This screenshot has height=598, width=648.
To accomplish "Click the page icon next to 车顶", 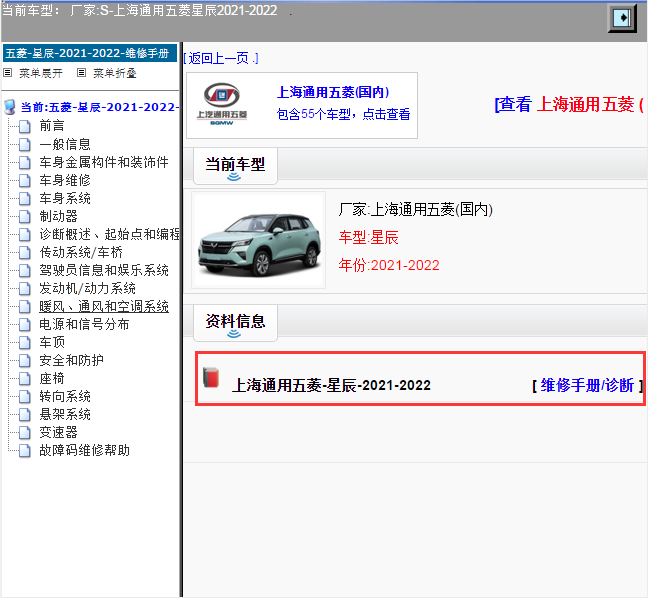I will pos(25,343).
